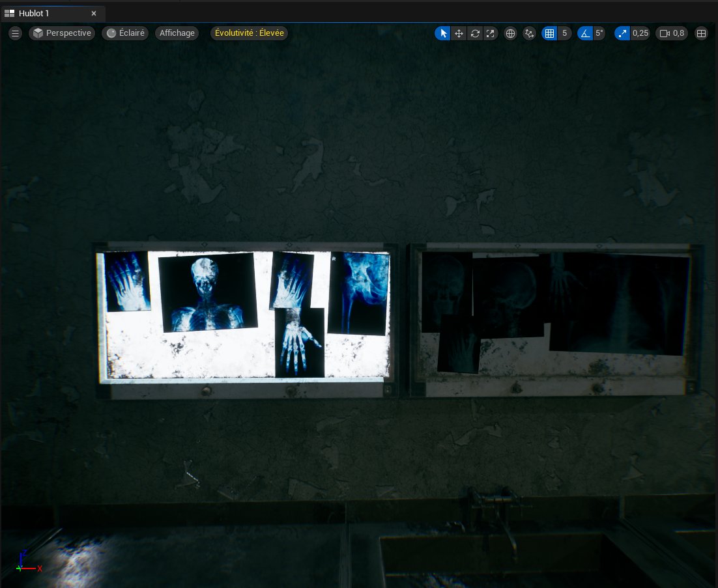Activate the select objects mode arrow

coord(443,33)
